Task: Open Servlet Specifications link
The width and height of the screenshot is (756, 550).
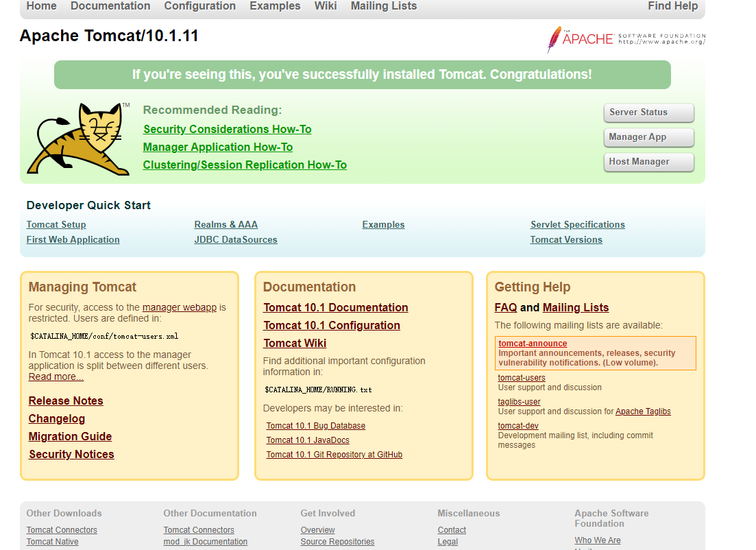Action: point(578,224)
